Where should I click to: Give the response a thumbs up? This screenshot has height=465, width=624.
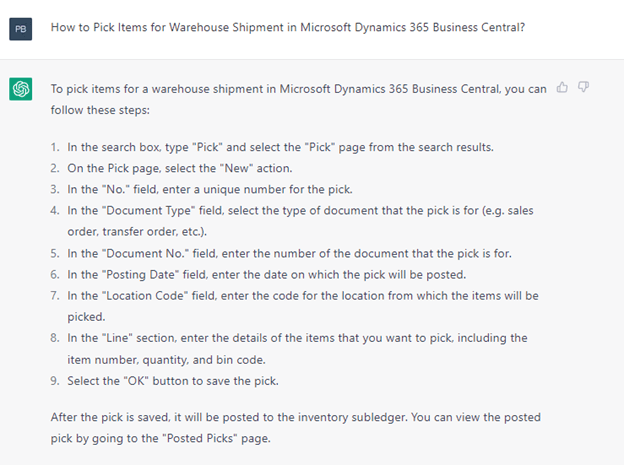coord(562,87)
